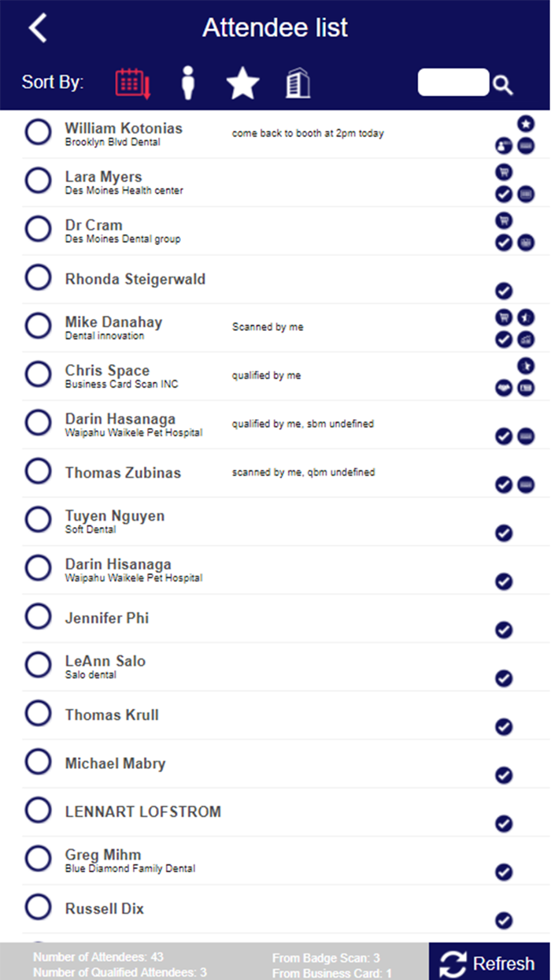Click Mike Danahay's half-star icon

(x=526, y=317)
